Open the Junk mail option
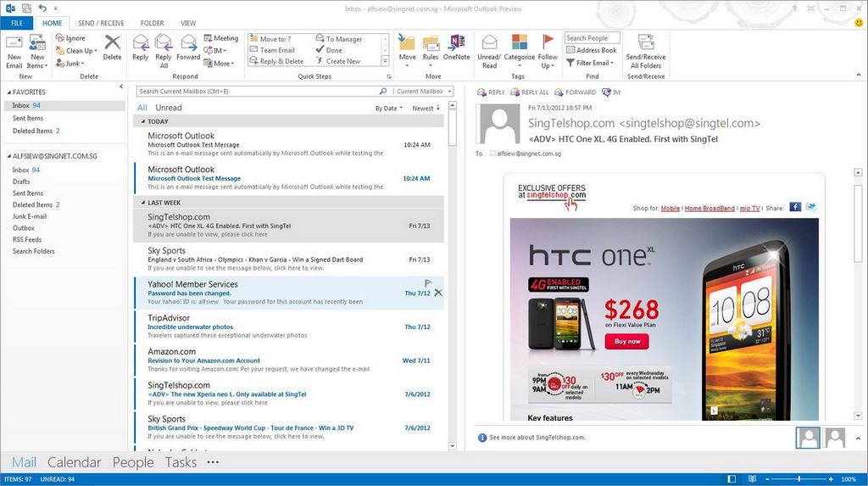 point(70,63)
